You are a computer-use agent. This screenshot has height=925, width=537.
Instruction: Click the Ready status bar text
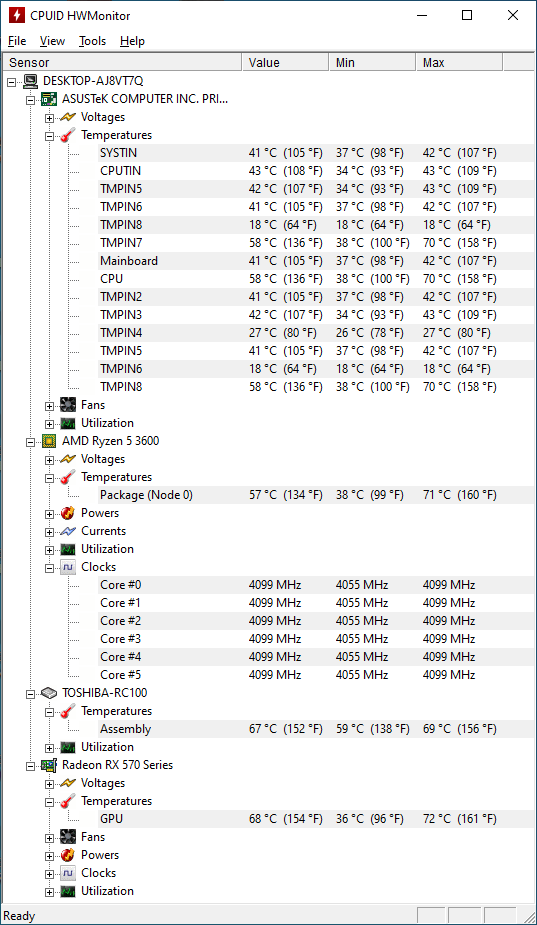19,916
